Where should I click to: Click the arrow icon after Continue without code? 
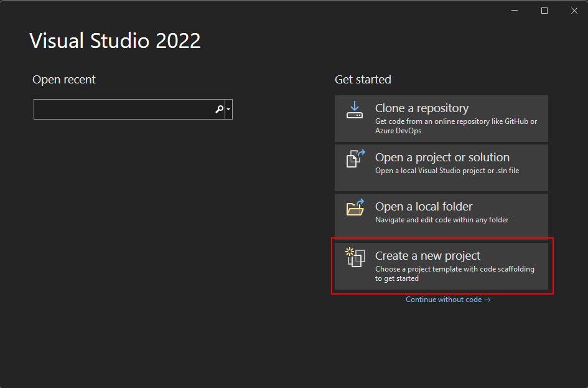coord(487,300)
